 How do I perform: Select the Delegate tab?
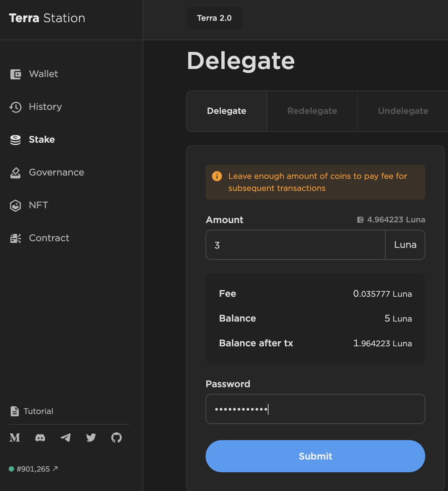click(227, 111)
